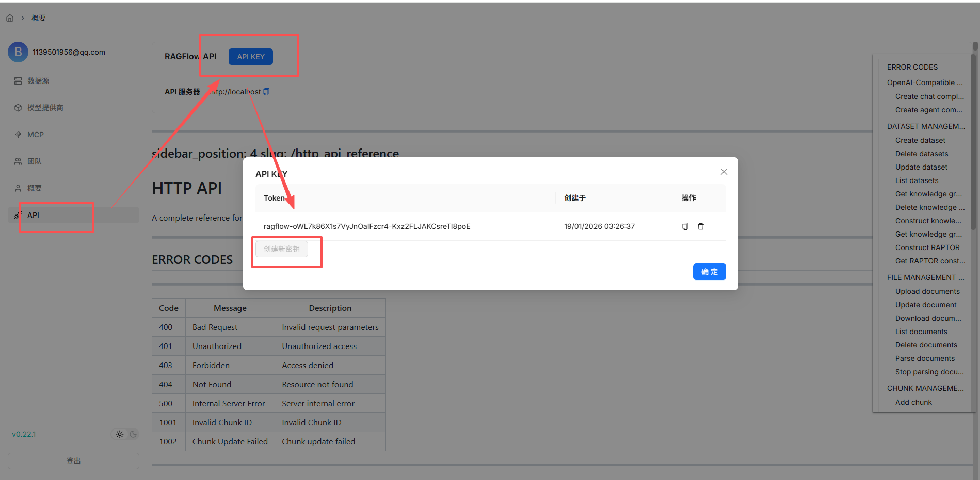Click the Not Found table cell
980x480 pixels.
coord(230,384)
